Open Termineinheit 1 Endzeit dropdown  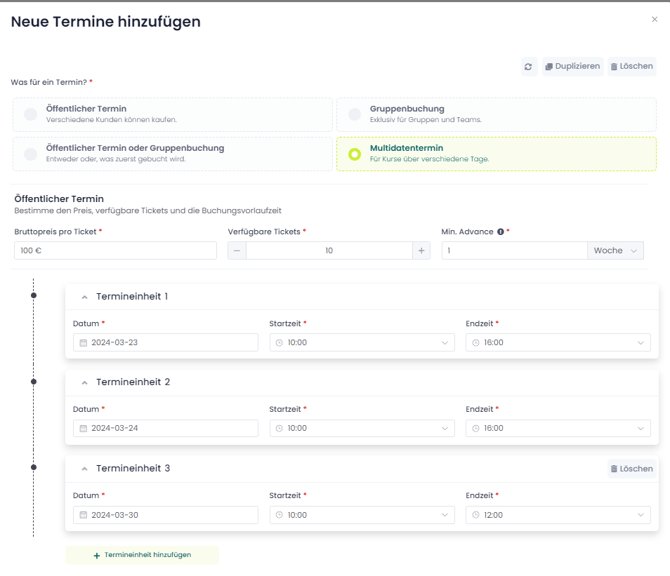pos(557,343)
